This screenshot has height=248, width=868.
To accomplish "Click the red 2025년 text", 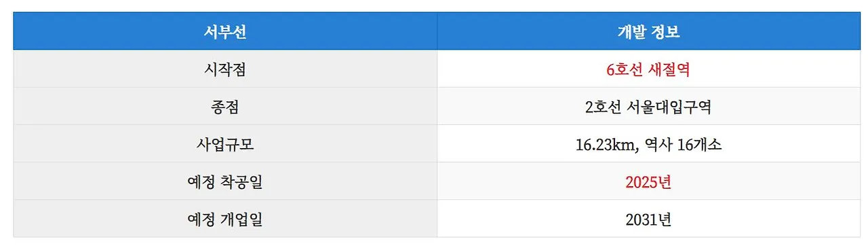I will coord(648,181).
